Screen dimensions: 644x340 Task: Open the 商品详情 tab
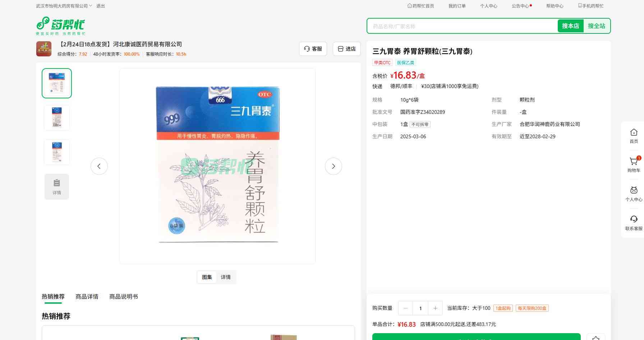tap(87, 297)
